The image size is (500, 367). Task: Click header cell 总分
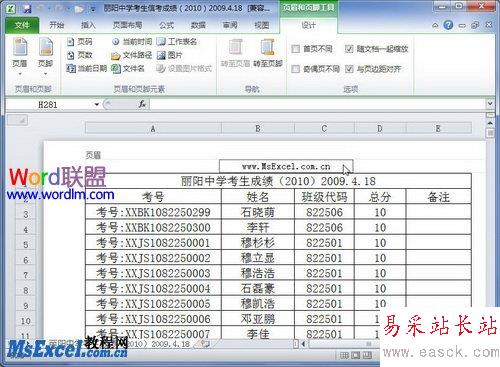pos(380,197)
